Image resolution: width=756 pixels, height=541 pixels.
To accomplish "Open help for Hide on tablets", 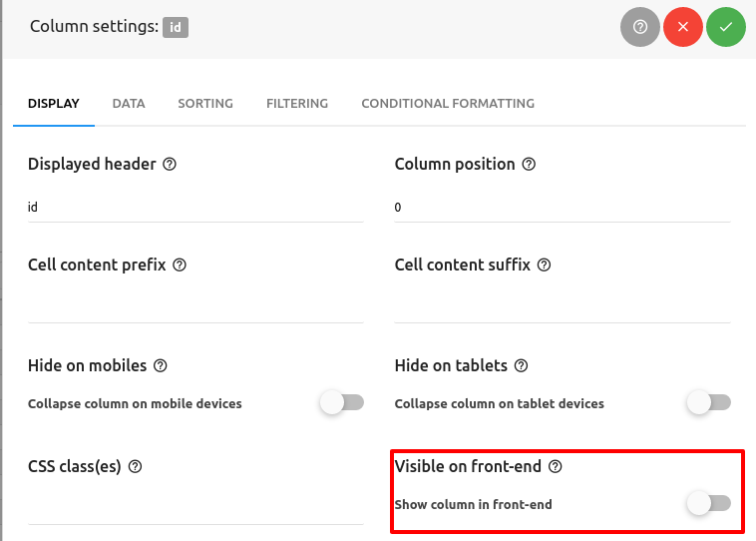I will pyautogui.click(x=522, y=365).
